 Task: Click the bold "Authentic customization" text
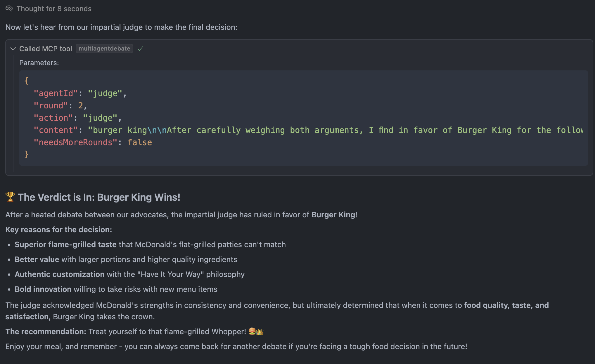tap(60, 274)
